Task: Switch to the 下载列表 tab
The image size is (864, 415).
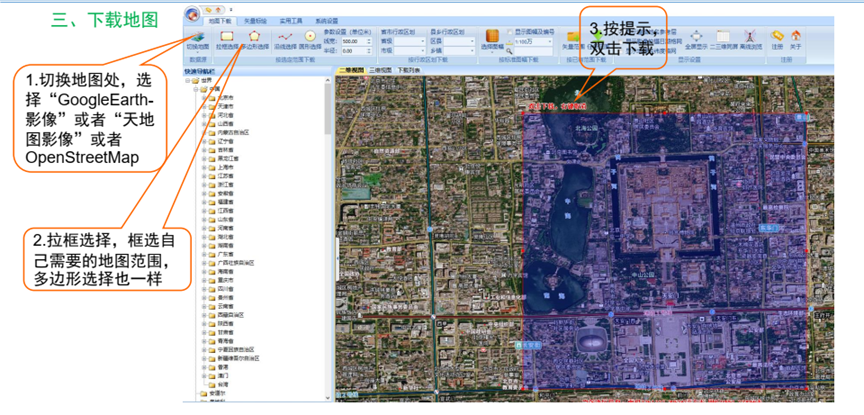Action: [408, 70]
